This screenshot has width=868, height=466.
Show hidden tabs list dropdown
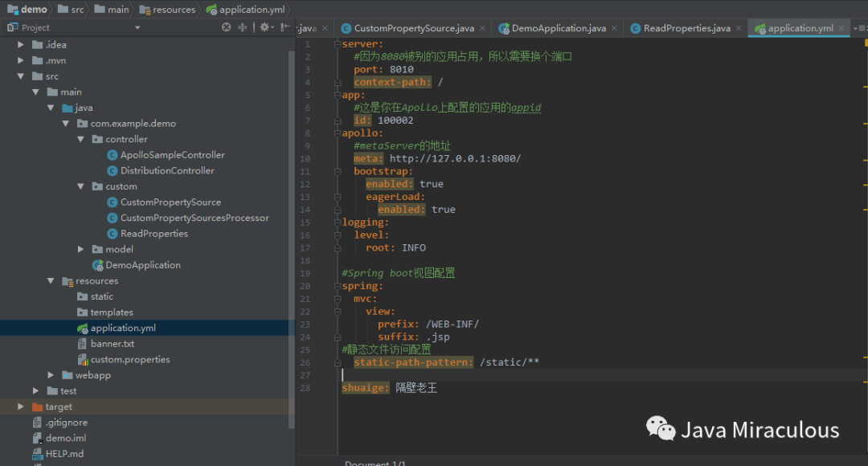pos(860,28)
